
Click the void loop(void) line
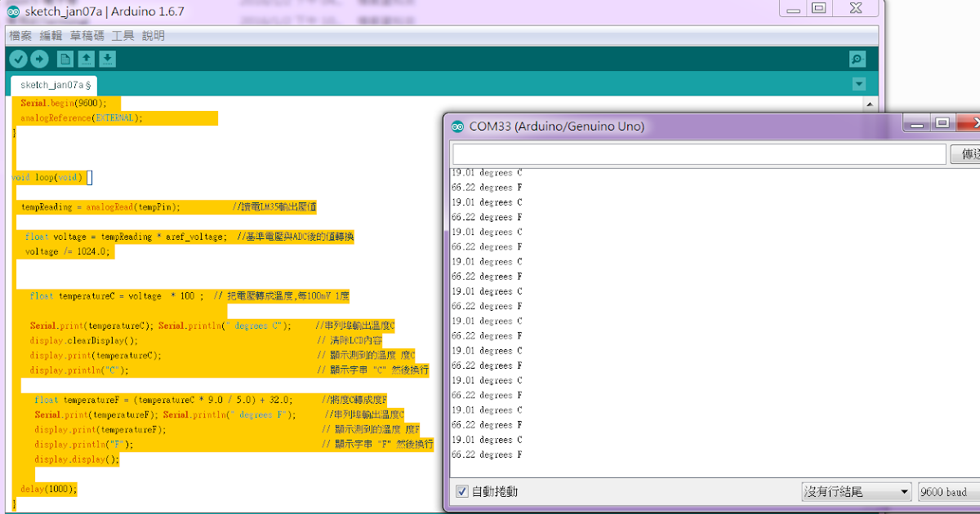pyautogui.click(x=47, y=177)
